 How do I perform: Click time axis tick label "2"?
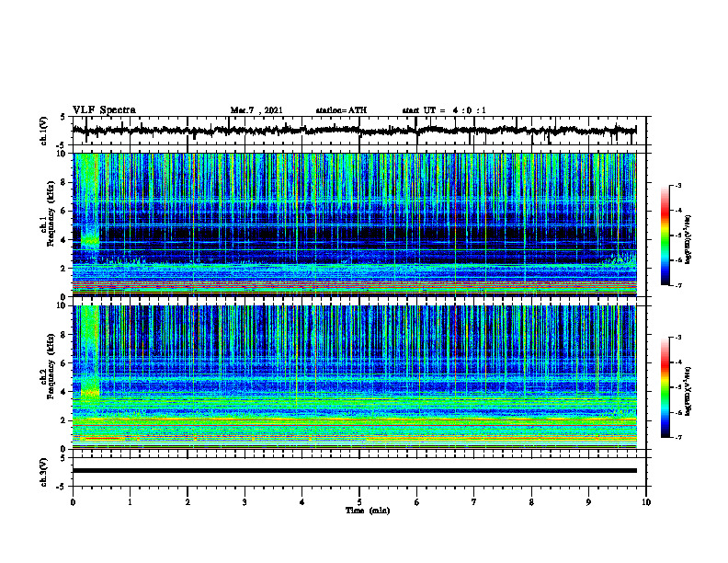[188, 502]
